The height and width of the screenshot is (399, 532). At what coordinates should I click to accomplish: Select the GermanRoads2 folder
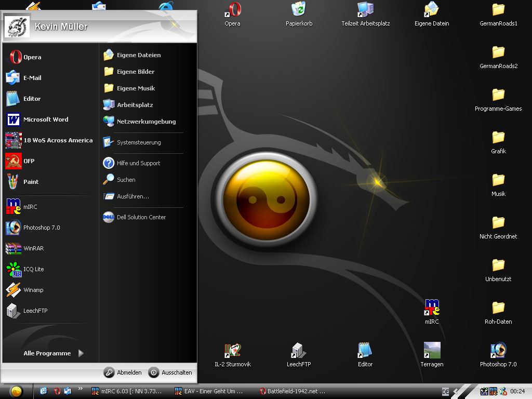[498, 57]
